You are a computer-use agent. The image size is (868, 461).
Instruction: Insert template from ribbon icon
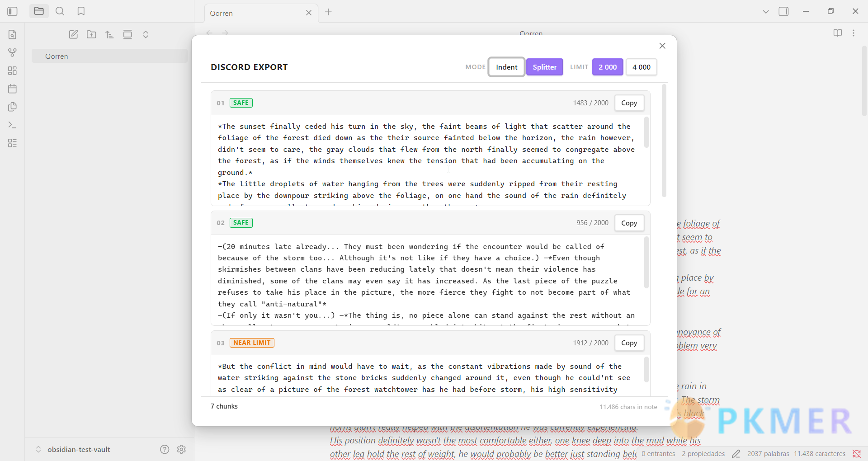(12, 107)
